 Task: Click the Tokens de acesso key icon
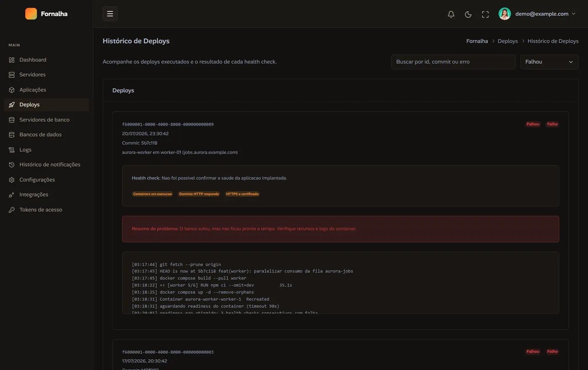pos(12,210)
